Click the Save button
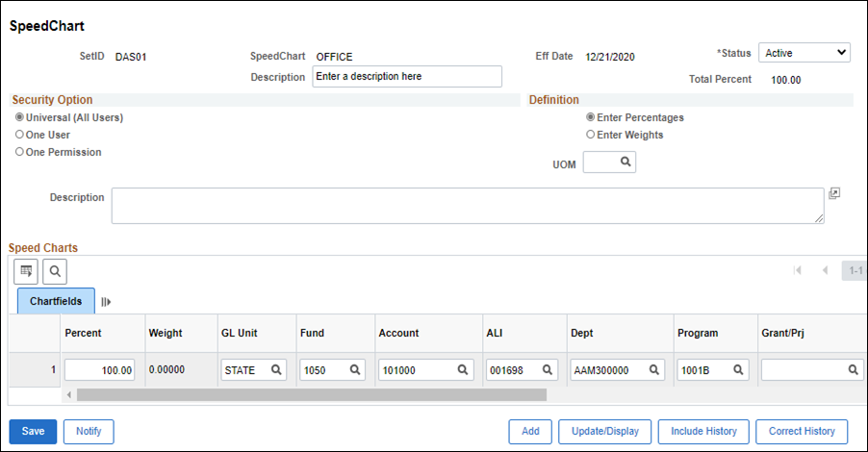Image resolution: width=868 pixels, height=452 pixels. point(33,432)
